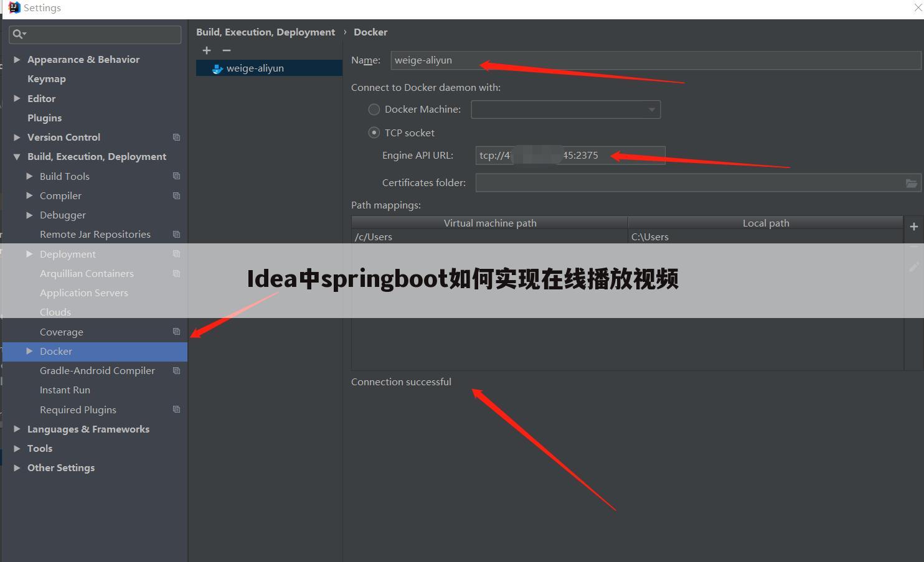Add a path mapping with plus button

point(913,227)
